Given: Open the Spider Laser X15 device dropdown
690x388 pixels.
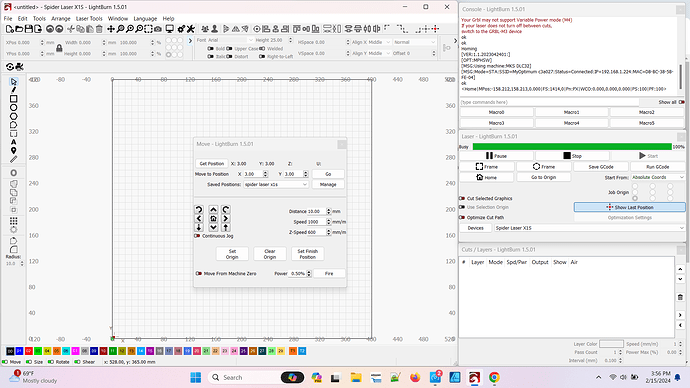Looking at the screenshot, I should [x=589, y=228].
